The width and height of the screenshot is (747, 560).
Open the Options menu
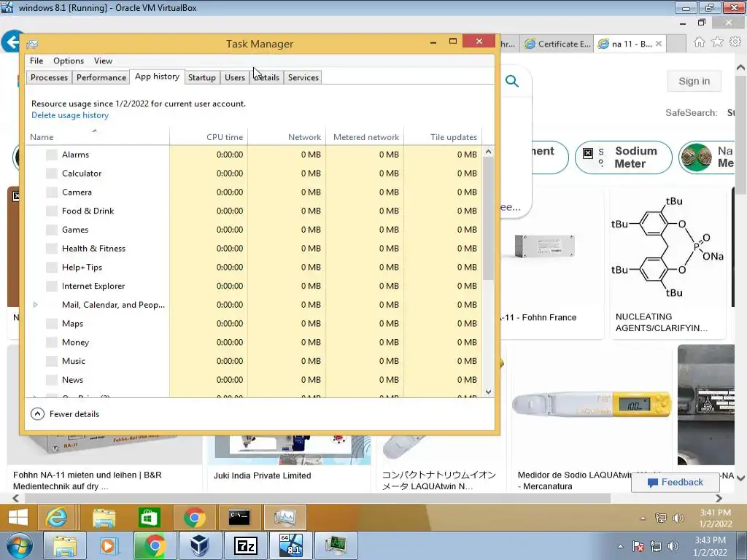[x=68, y=61]
